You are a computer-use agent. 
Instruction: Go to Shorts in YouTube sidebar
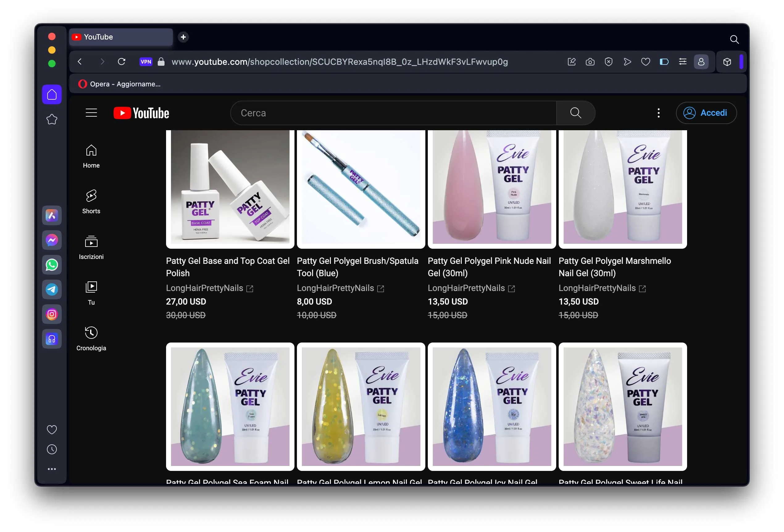pos(91,202)
